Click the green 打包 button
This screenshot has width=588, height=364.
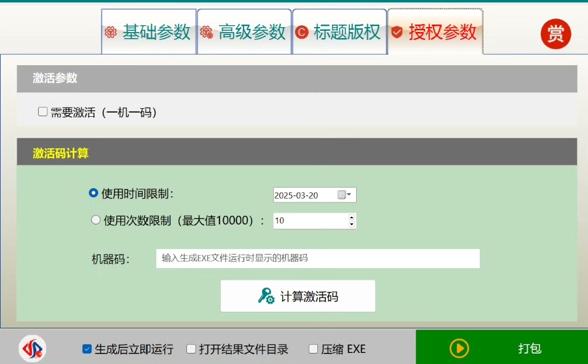pos(502,347)
